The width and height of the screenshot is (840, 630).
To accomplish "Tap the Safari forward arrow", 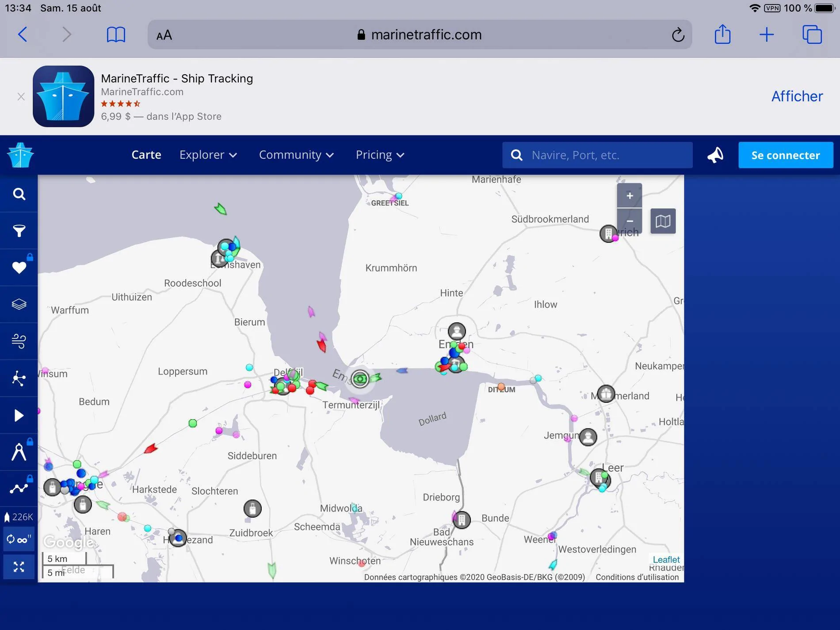I will click(66, 34).
